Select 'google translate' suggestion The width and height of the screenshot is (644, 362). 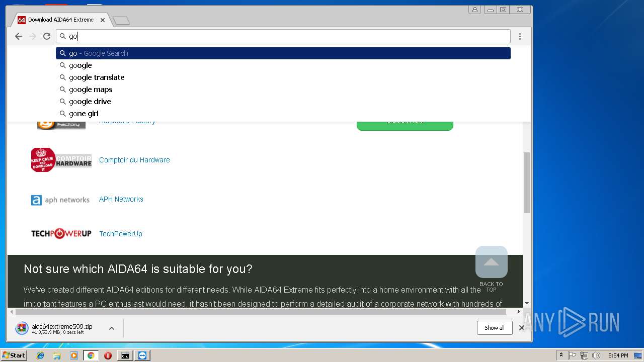[283, 77]
